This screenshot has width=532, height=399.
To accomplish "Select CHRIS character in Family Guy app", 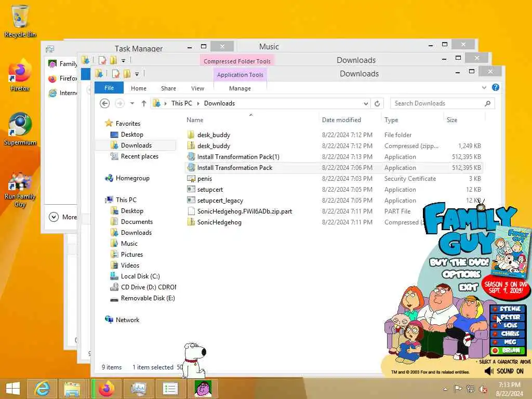I will [x=508, y=334].
